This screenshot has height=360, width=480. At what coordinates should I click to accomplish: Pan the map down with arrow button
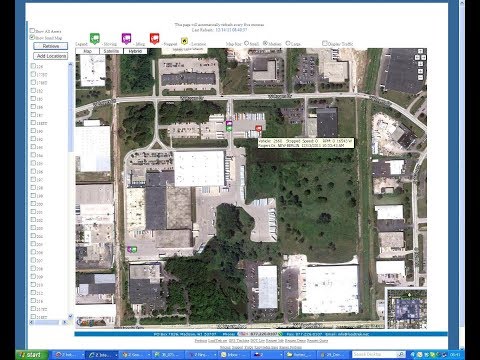pyautogui.click(x=420, y=64)
